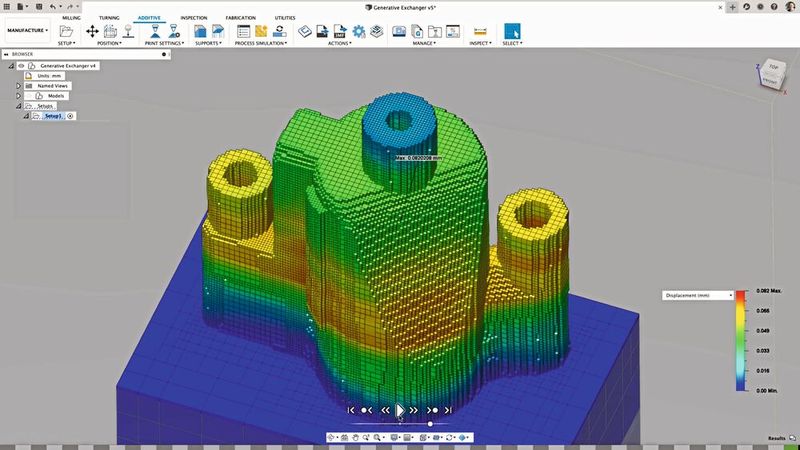Open the Print Setting editor icon
Image resolution: width=800 pixels, height=450 pixels.
174,31
